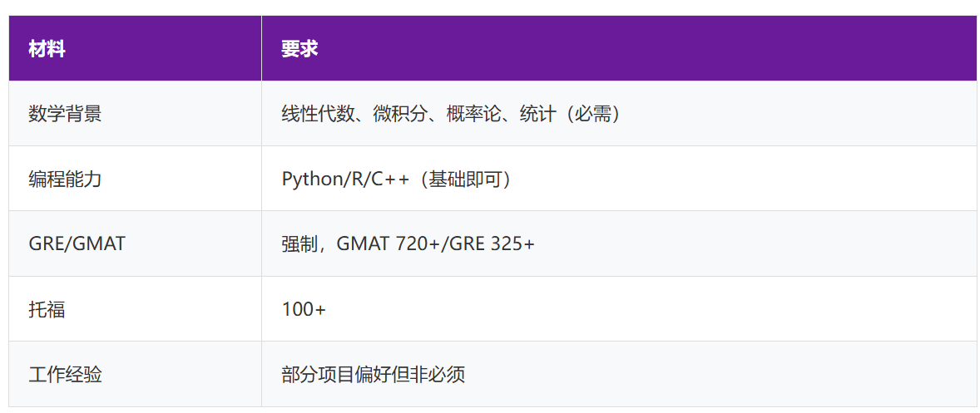
Task: Click the 强制 text
Action: (x=299, y=244)
